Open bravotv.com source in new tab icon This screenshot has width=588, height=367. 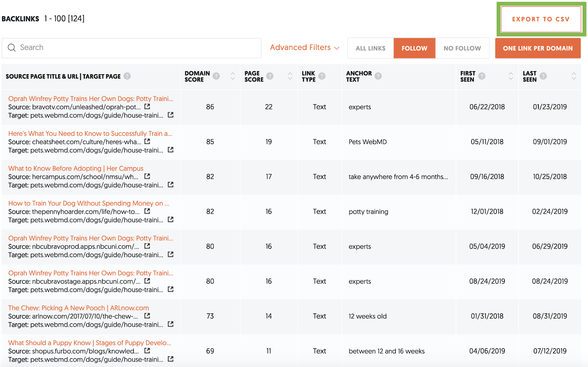point(147,107)
